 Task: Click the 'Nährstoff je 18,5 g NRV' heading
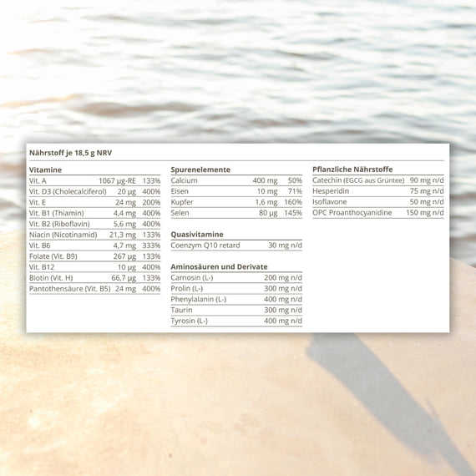click(70, 153)
